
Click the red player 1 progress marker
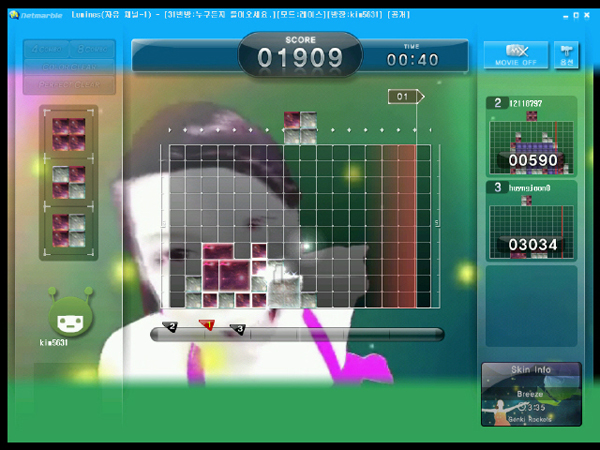[207, 325]
